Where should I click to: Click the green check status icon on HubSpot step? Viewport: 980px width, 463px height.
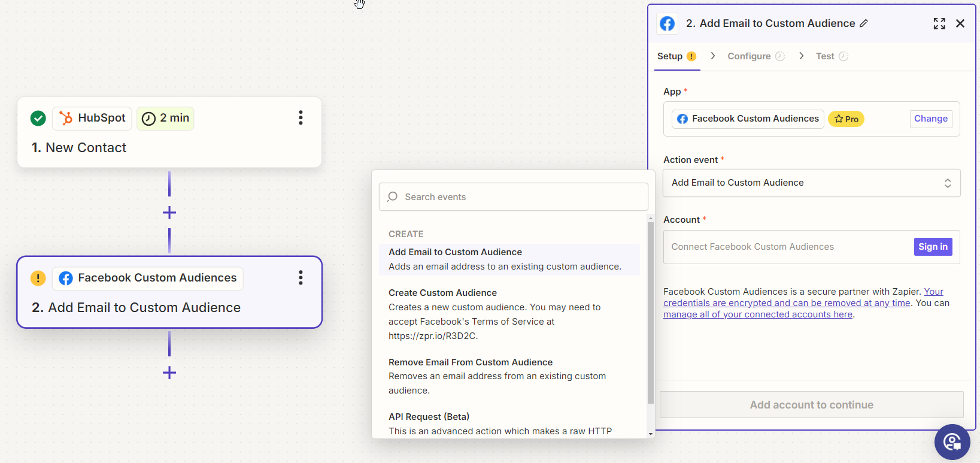point(38,119)
